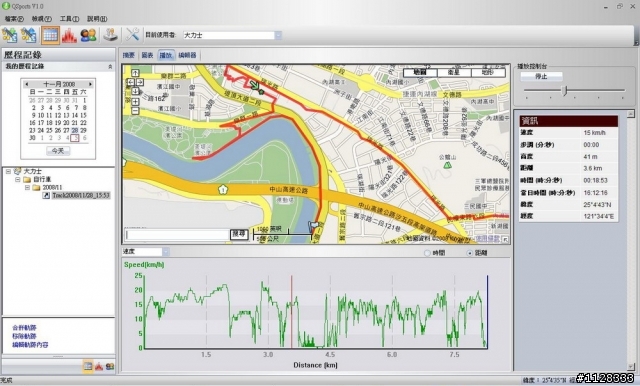Switch to the 圖表 tab
The width and height of the screenshot is (640, 386).
click(147, 55)
